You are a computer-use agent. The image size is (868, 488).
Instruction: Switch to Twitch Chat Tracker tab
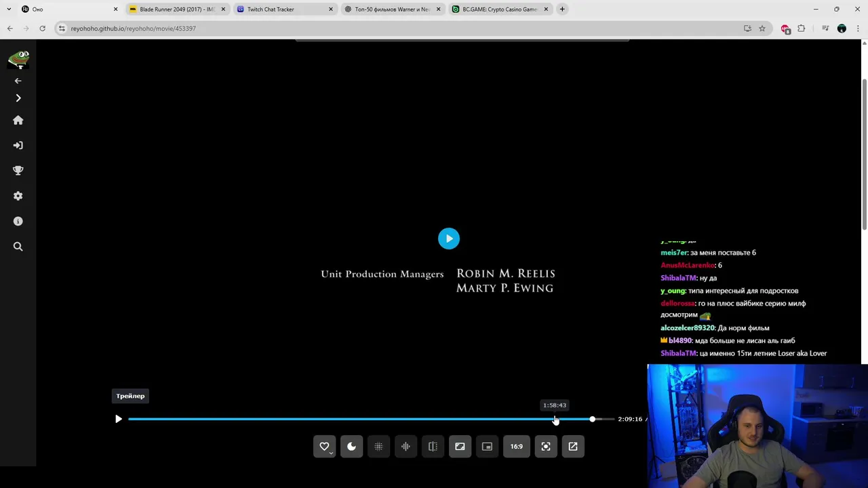point(285,9)
